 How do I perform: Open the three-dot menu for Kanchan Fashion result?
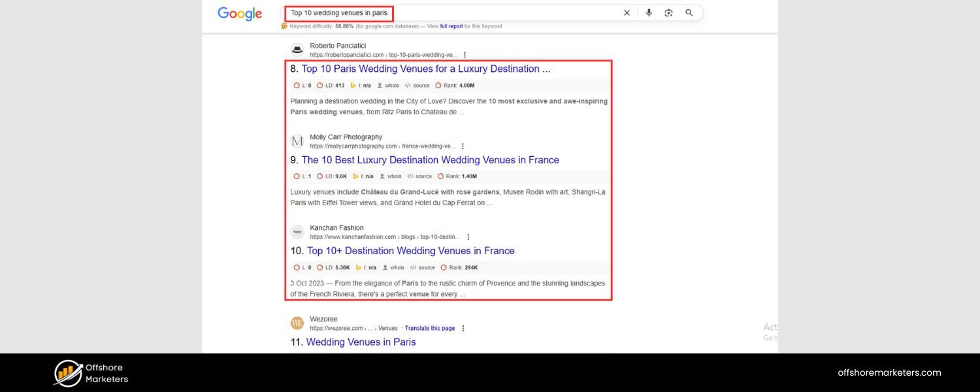[x=468, y=237]
